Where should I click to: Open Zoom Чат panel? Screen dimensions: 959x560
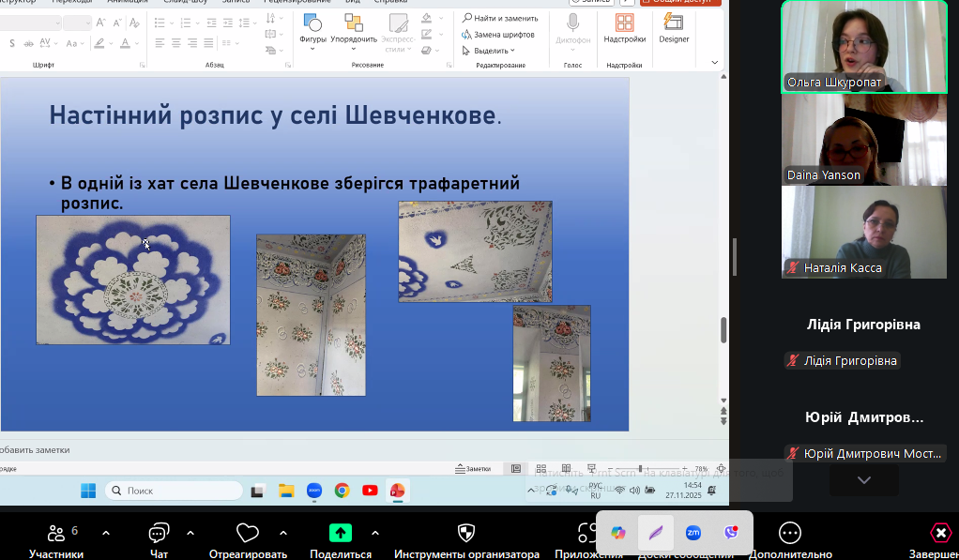click(x=159, y=534)
